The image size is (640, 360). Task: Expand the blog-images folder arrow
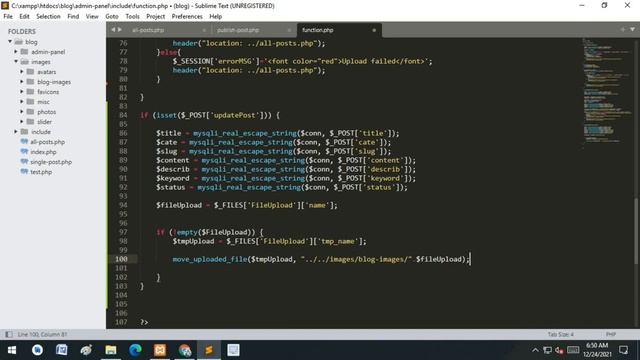coord(22,82)
